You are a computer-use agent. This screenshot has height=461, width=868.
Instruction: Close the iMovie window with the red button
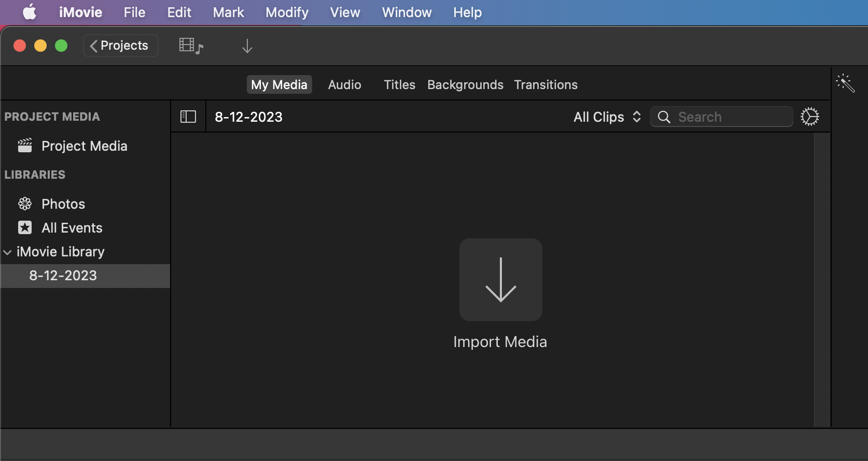point(20,46)
